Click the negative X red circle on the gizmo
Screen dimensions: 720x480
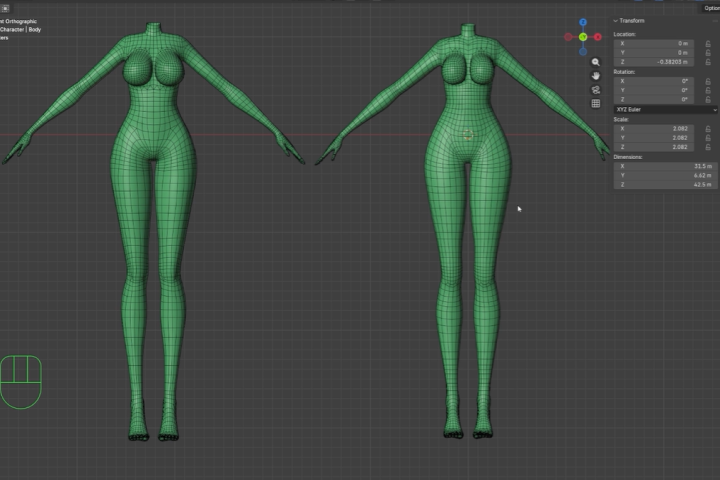pos(568,37)
